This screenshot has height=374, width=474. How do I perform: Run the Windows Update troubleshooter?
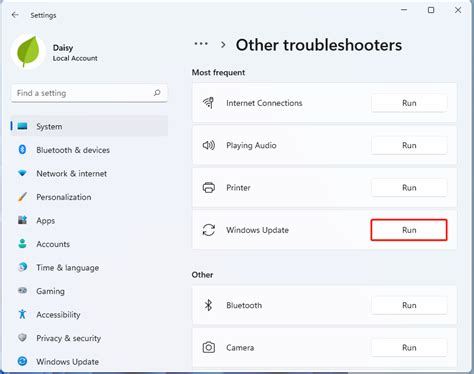click(409, 230)
